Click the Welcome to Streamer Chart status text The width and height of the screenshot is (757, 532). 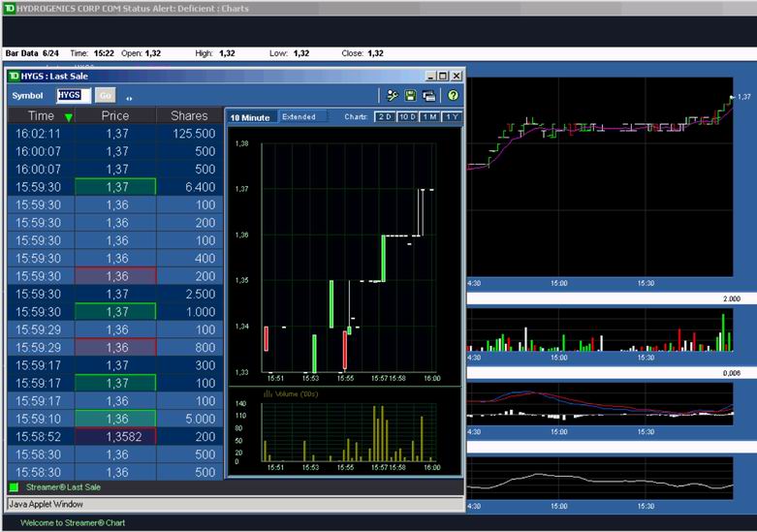73,523
